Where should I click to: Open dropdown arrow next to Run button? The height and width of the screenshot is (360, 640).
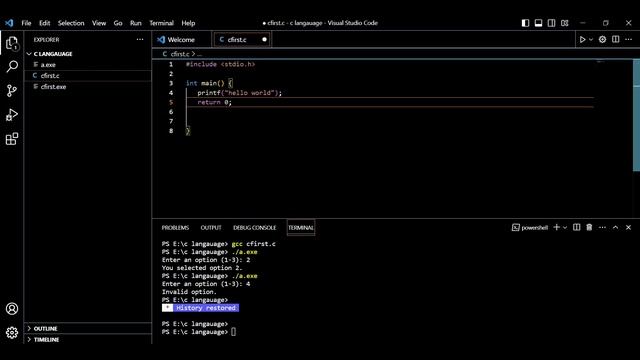(x=591, y=40)
